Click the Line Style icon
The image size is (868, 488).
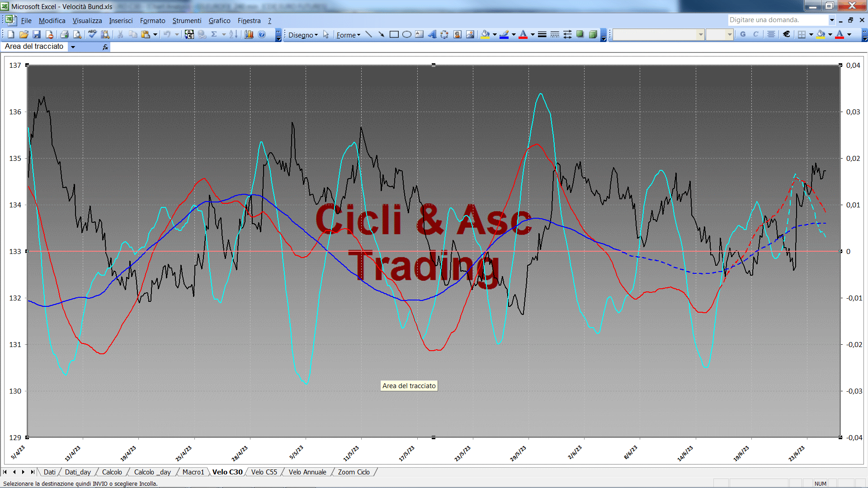pos(542,34)
